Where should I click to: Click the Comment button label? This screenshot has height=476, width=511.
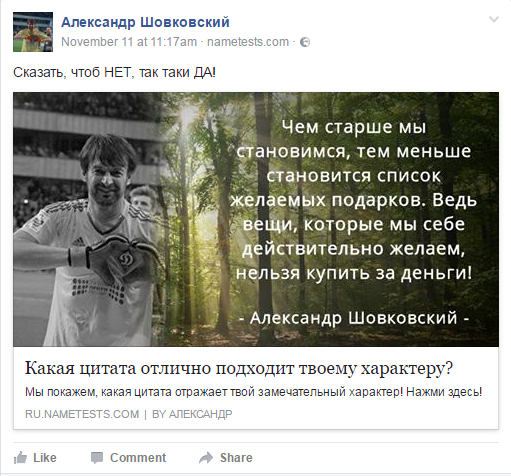(x=138, y=458)
